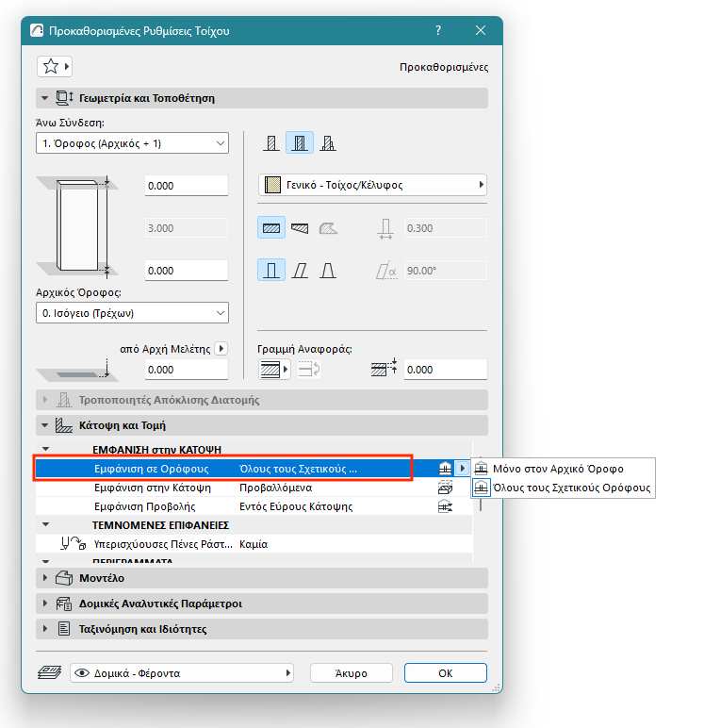Viewport: 704px width, 728px height.
Task: Click the Άκυρο button
Action: (x=352, y=672)
